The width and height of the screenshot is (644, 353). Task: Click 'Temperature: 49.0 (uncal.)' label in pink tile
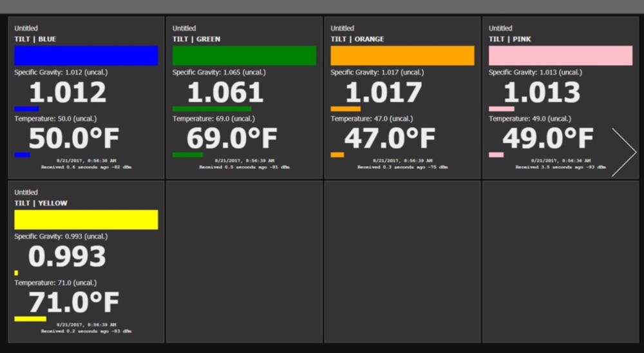point(529,119)
